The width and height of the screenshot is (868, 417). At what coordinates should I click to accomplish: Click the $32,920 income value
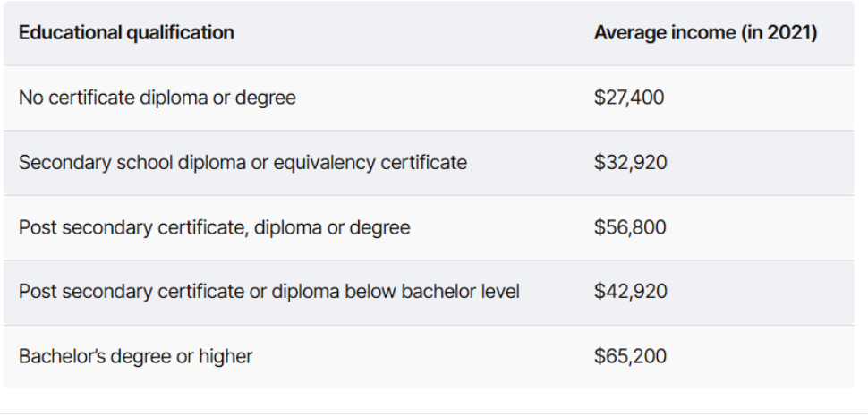(x=631, y=162)
